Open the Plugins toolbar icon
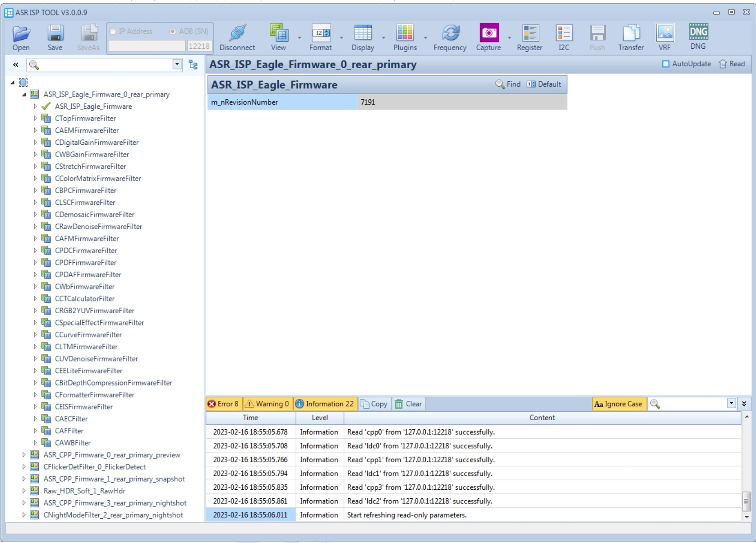 [405, 33]
